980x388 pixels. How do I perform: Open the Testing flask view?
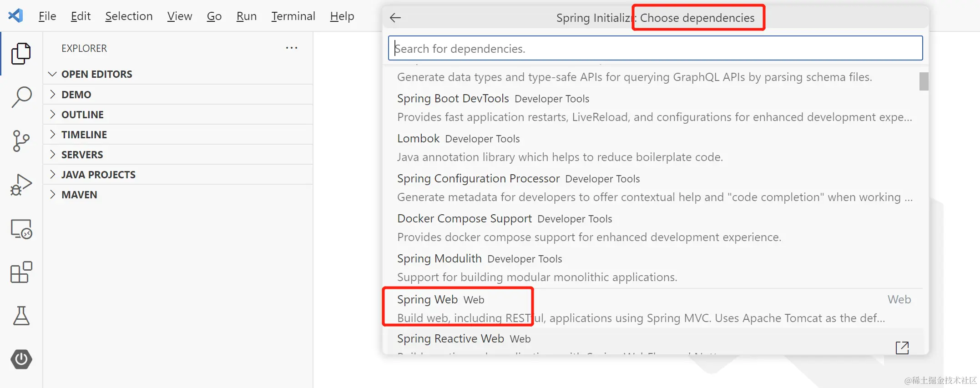click(x=21, y=316)
